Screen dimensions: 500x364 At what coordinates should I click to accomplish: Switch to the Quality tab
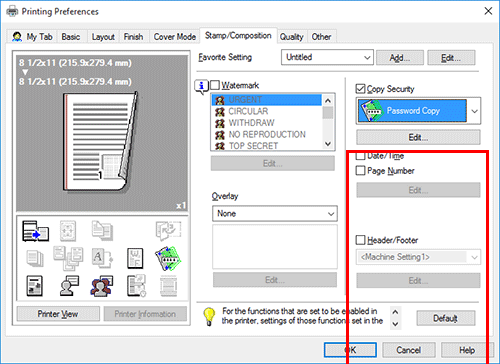pos(292,37)
